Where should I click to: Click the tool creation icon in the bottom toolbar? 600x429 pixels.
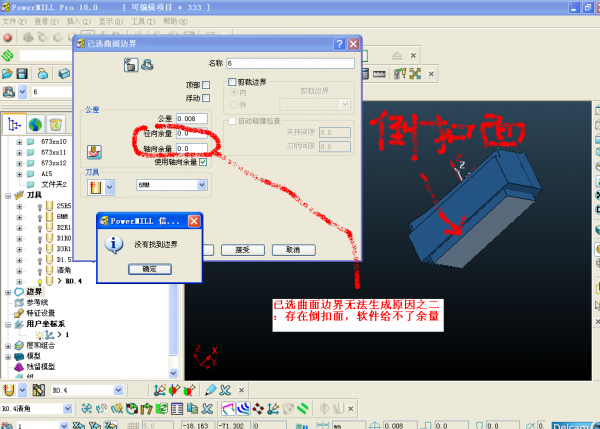pyautogui.click(x=8, y=390)
